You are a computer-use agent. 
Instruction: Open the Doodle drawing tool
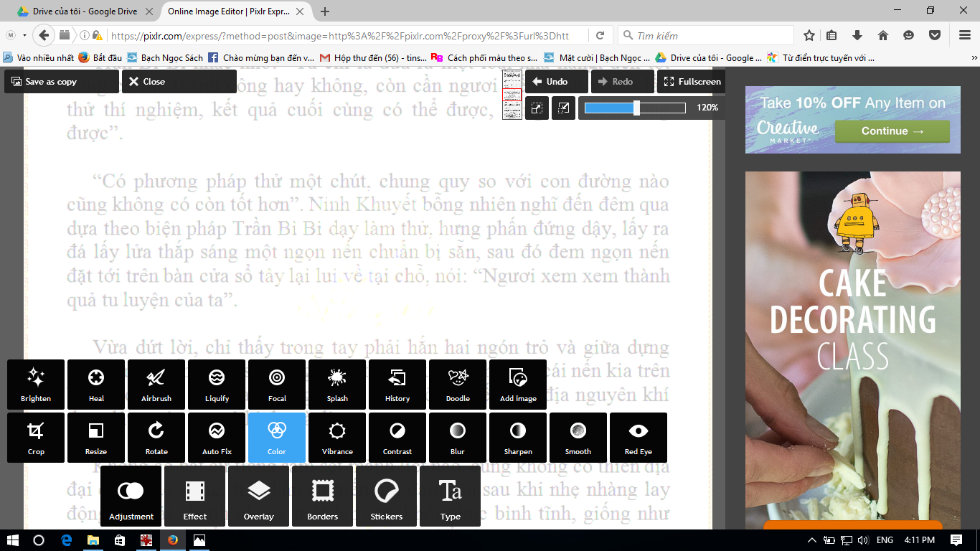(458, 384)
